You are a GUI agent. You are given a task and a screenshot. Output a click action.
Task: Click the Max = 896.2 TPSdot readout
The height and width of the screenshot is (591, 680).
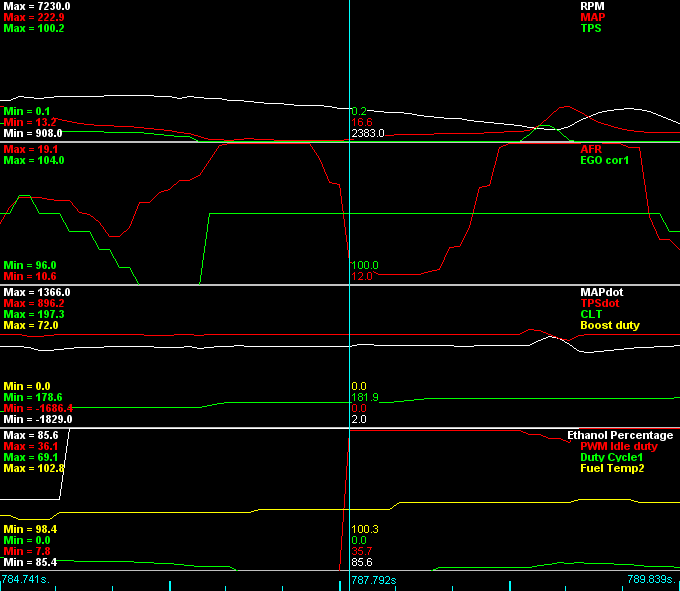coord(34,303)
